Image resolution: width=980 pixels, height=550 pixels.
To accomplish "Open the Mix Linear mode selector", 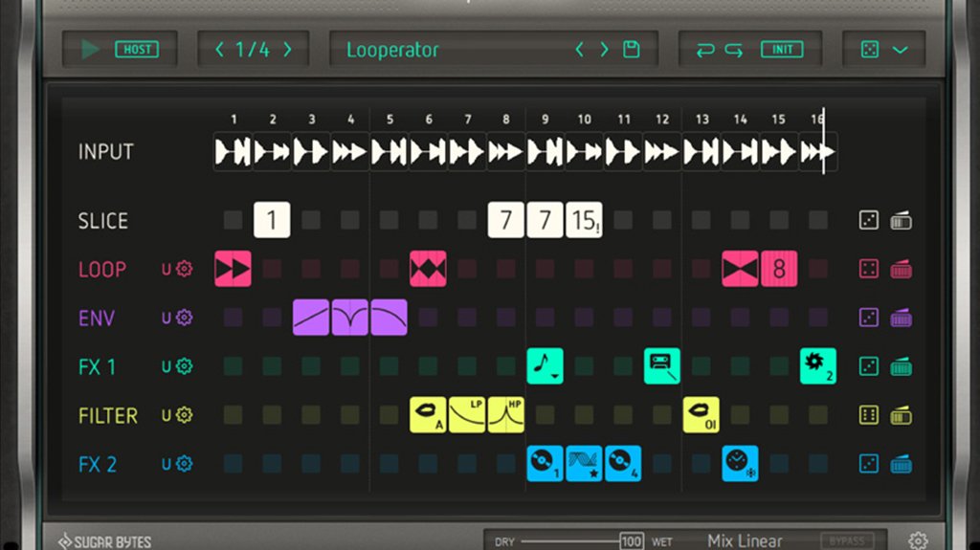I will (745, 540).
